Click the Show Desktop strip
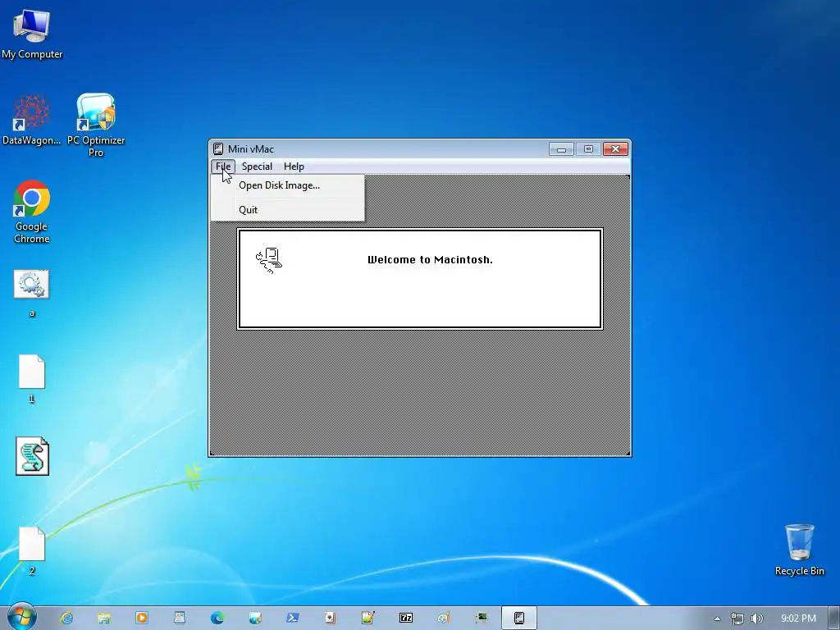This screenshot has width=840, height=630. pos(834,619)
